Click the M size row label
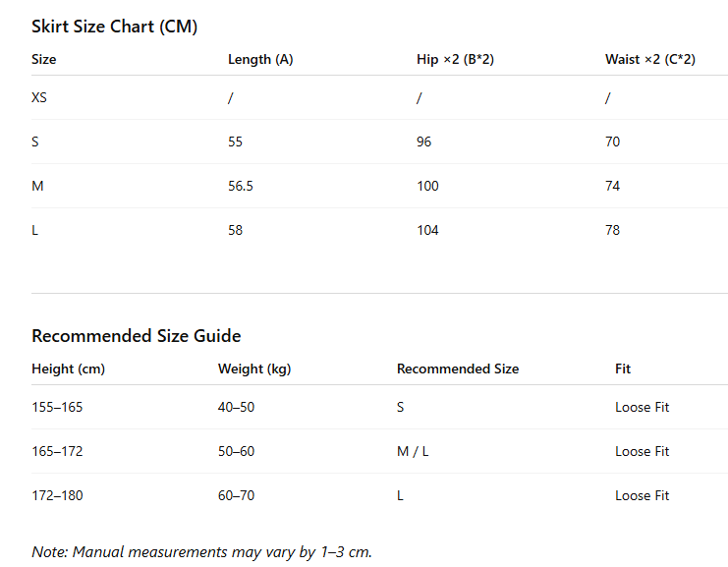The height and width of the screenshot is (567, 728). click(37, 186)
